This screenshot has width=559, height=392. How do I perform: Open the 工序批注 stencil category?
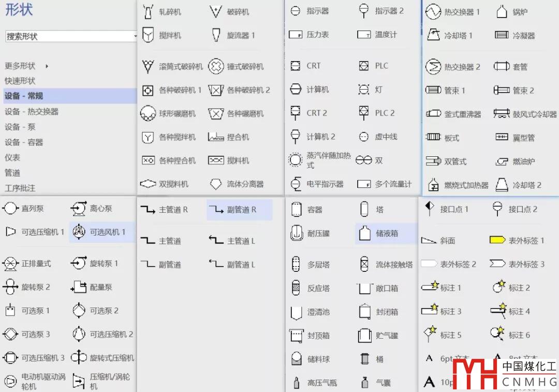tap(20, 188)
